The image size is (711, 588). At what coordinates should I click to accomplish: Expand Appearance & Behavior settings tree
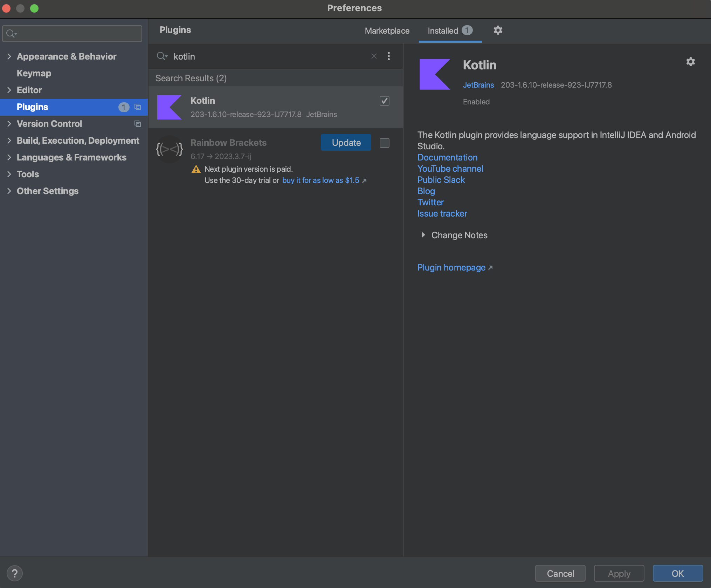9,56
